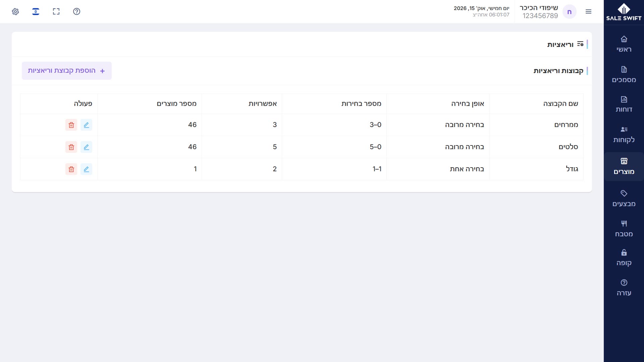The image size is (644, 362).
Task: Select the גודל group name cell
Action: [536, 169]
